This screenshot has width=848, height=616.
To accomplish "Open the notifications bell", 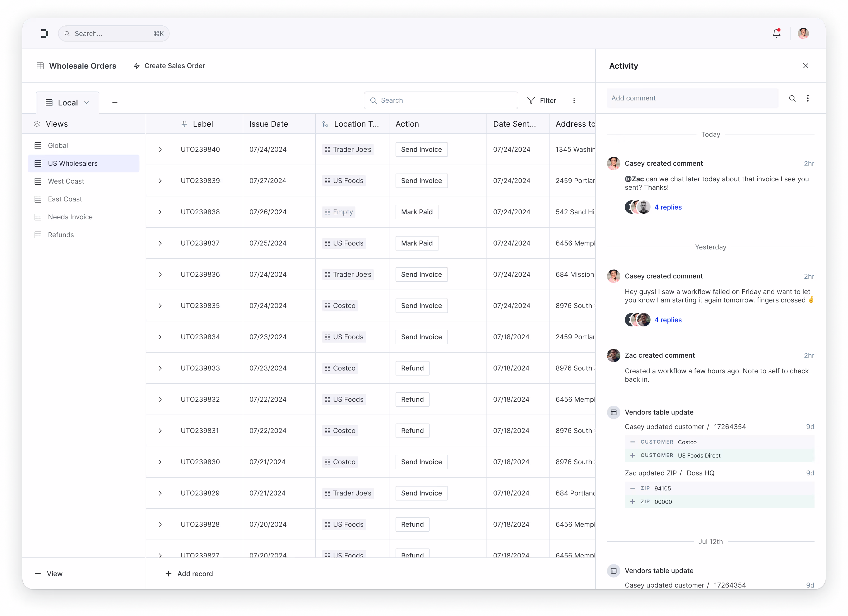I will click(776, 34).
